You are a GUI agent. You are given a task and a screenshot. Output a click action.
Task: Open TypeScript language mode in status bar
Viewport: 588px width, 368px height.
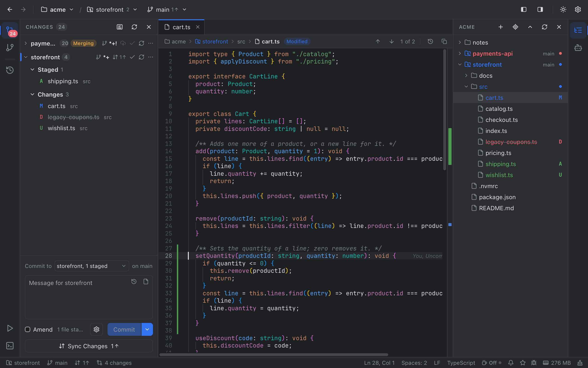pos(461,363)
